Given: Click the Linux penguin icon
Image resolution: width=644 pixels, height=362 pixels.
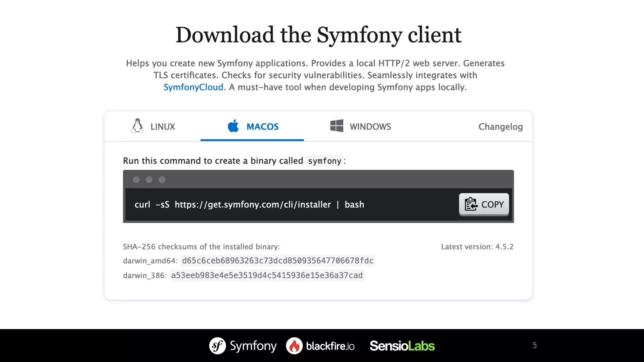Looking at the screenshot, I should [137, 126].
